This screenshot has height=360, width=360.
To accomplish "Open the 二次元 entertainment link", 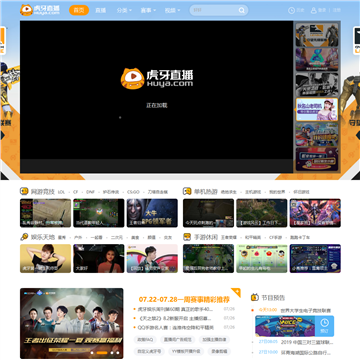I will pyautogui.click(x=117, y=238).
